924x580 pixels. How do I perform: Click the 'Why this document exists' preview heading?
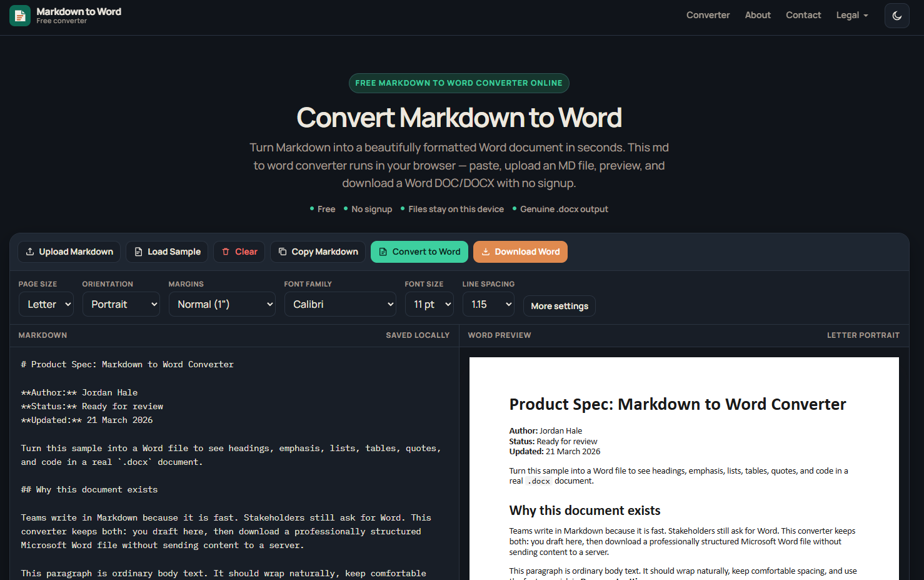tap(585, 511)
